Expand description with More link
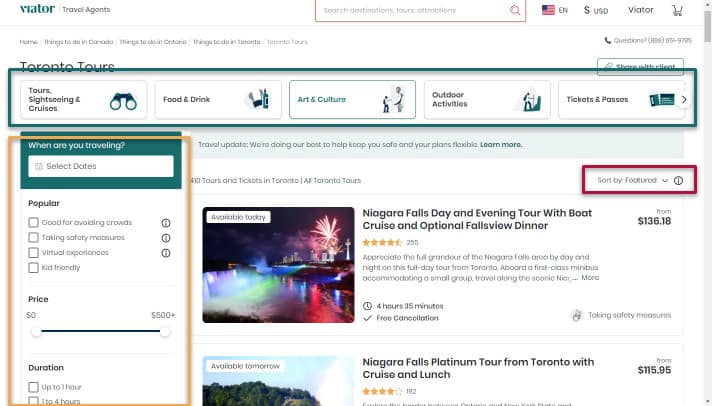 [x=590, y=277]
